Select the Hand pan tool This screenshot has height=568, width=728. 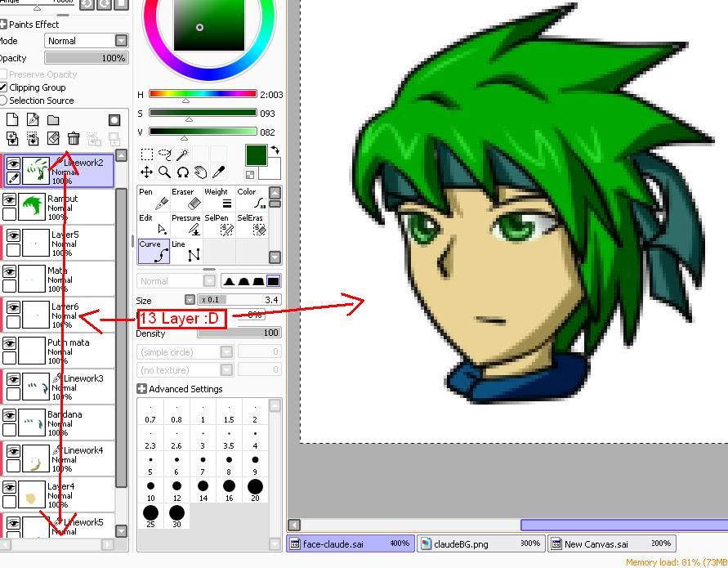click(201, 172)
